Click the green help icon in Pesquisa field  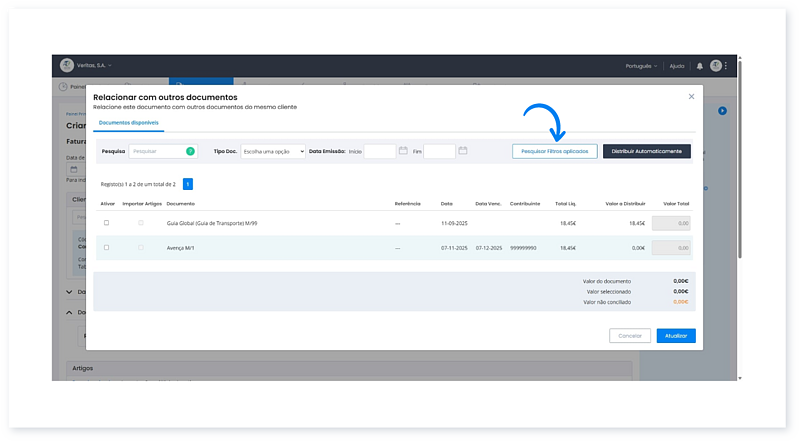(190, 151)
